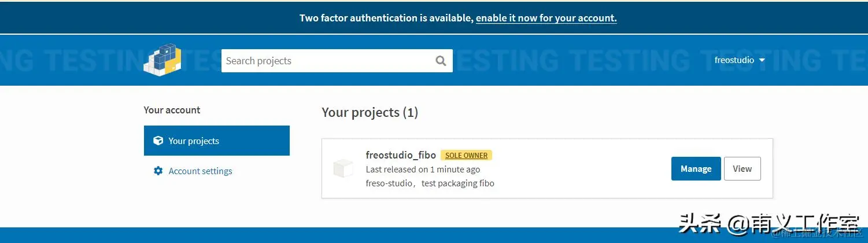
Task: Click the SOLE OWNER badge
Action: (466, 155)
